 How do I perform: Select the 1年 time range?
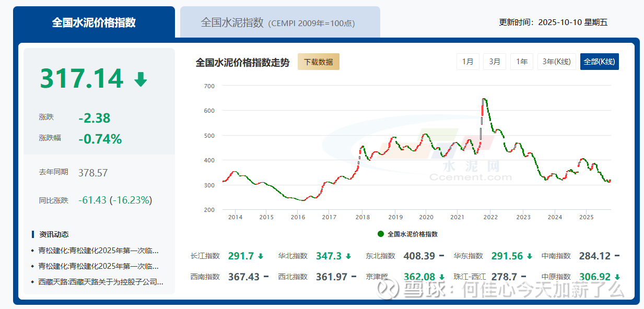522,62
